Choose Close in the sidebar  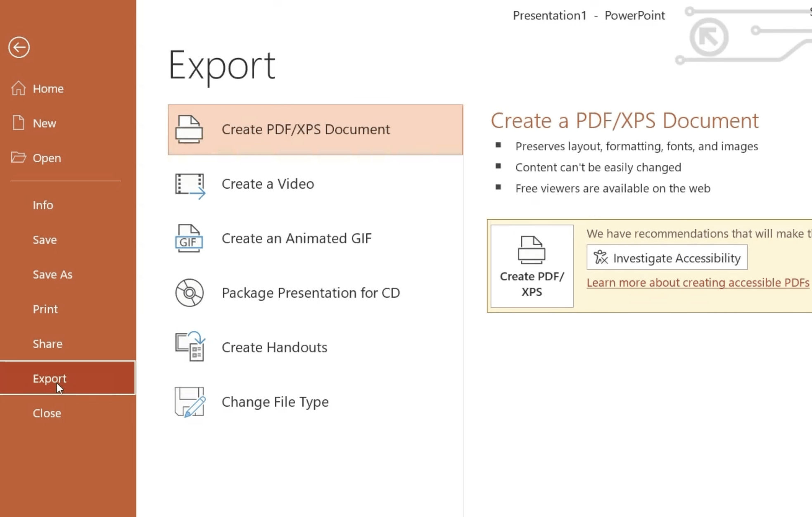coord(47,413)
